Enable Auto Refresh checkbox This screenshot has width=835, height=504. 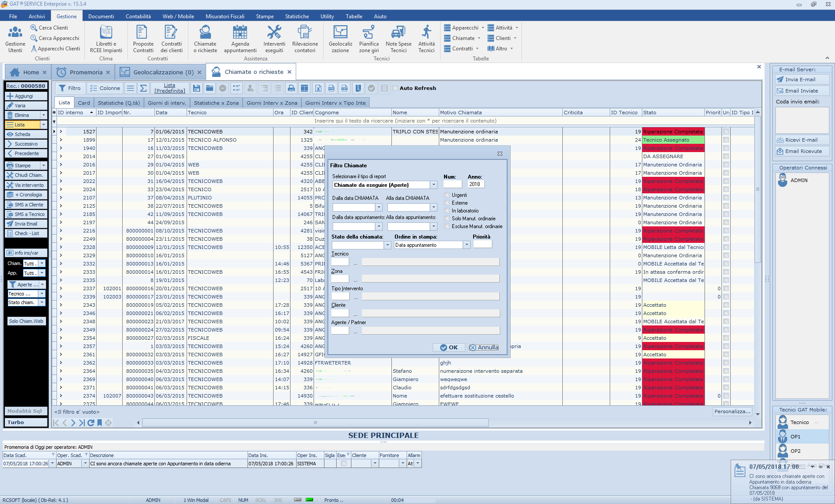point(395,88)
